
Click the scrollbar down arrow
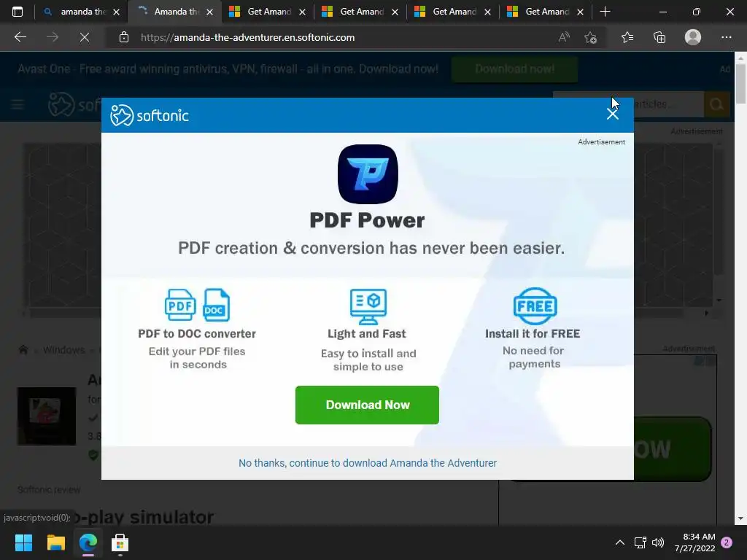point(740,518)
